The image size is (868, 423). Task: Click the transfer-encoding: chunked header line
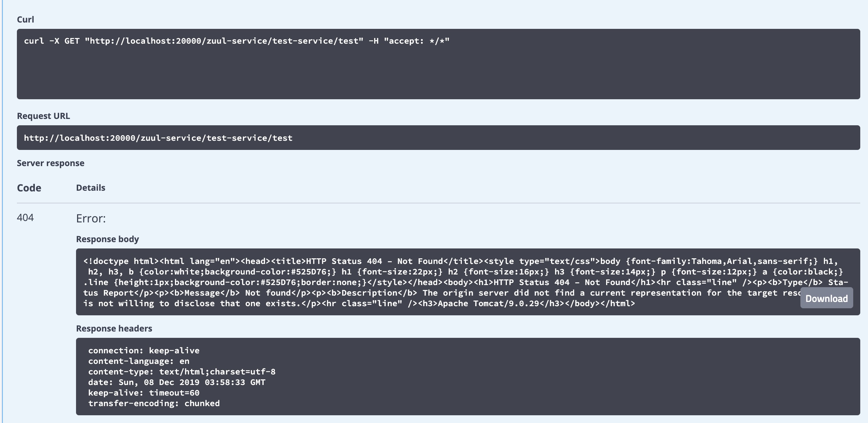click(154, 403)
